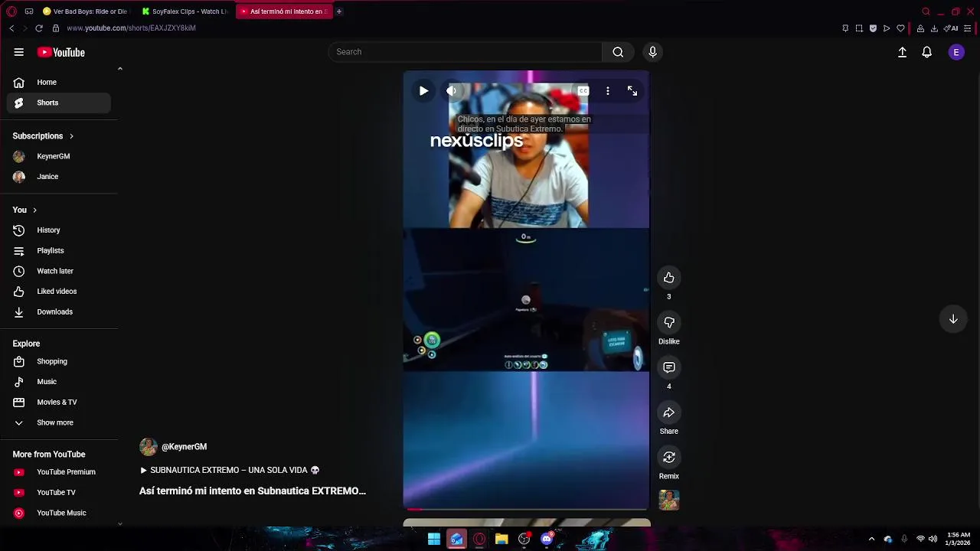Open Downloads page
This screenshot has height=551, width=980.
(x=59, y=311)
